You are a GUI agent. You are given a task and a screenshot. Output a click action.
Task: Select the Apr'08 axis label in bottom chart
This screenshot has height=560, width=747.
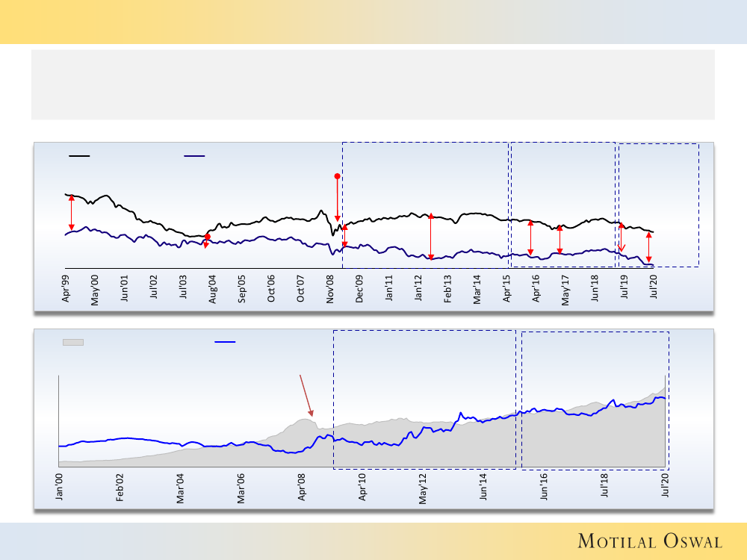click(x=302, y=488)
